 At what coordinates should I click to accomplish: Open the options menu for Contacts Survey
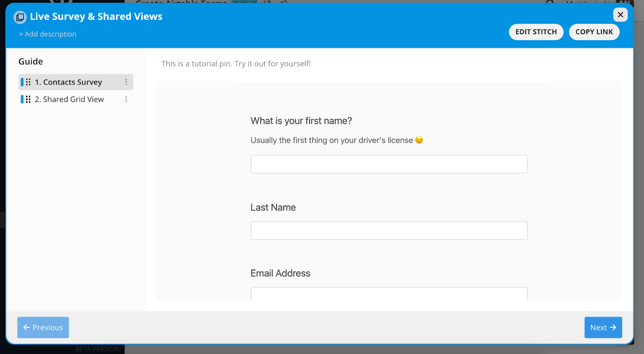click(x=126, y=82)
